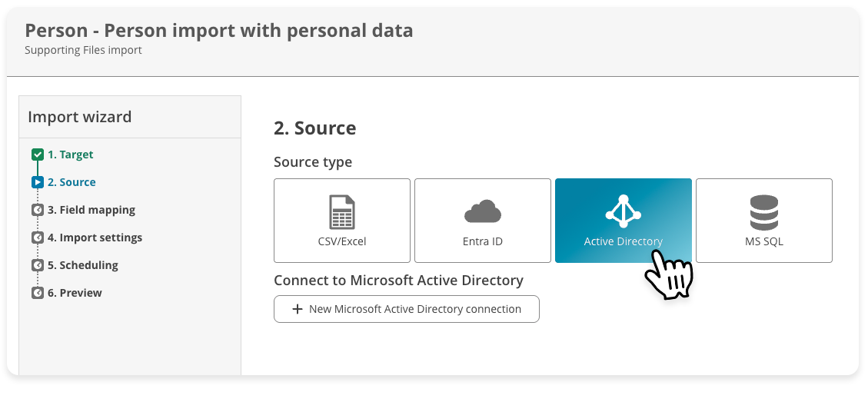Open the 5. Scheduling step label

click(82, 265)
